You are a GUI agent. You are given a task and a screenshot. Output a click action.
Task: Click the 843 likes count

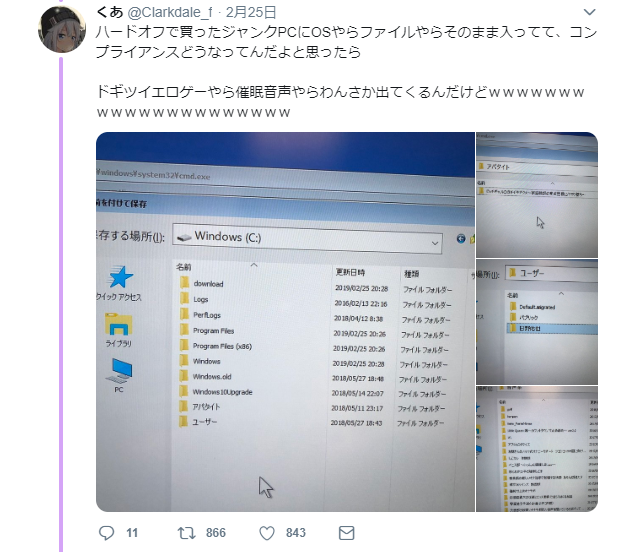click(296, 533)
